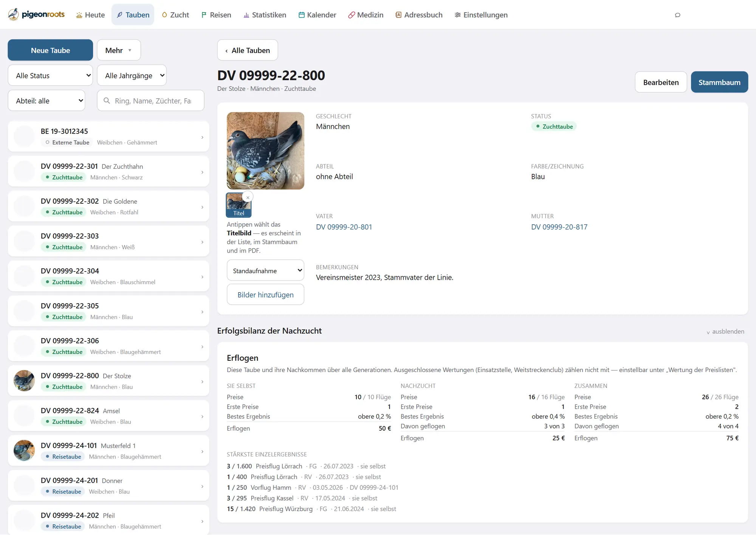The height and width of the screenshot is (535, 756).
Task: Open row arrow for DV 09999-24-201 Donner
Action: 202,486
